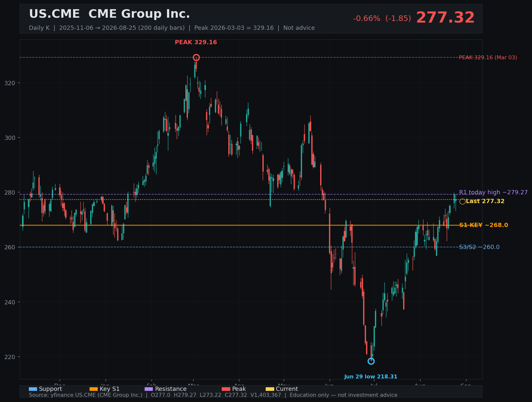
Task: Click the 'S3/S2 ~260.0' label
Action: [479, 247]
